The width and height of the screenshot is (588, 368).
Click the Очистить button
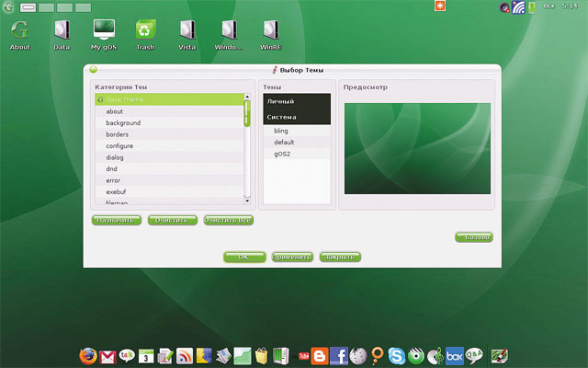pyautogui.click(x=173, y=220)
